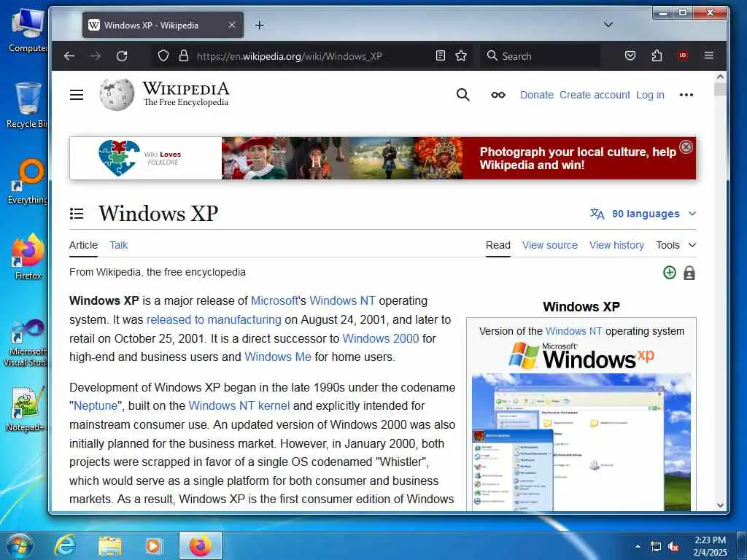The height and width of the screenshot is (560, 747).
Task: Click the Donate link
Action: [537, 95]
